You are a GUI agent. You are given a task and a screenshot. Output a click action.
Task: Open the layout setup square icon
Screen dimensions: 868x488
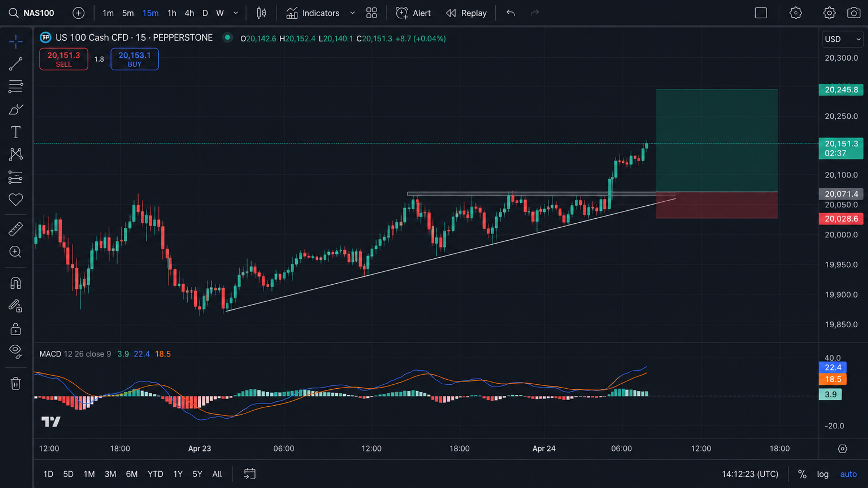761,13
